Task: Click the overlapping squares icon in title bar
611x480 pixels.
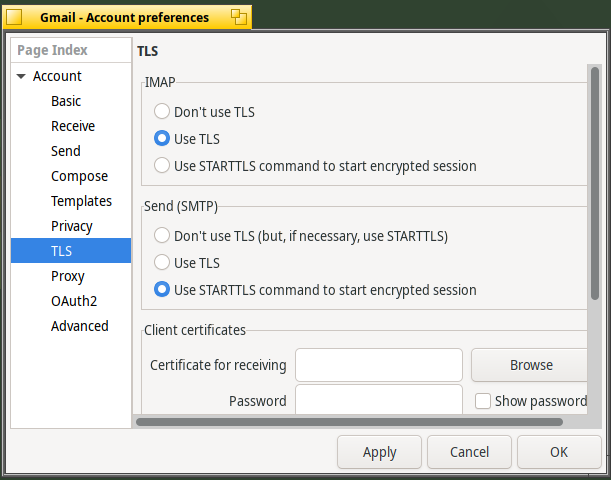Action: (238, 17)
